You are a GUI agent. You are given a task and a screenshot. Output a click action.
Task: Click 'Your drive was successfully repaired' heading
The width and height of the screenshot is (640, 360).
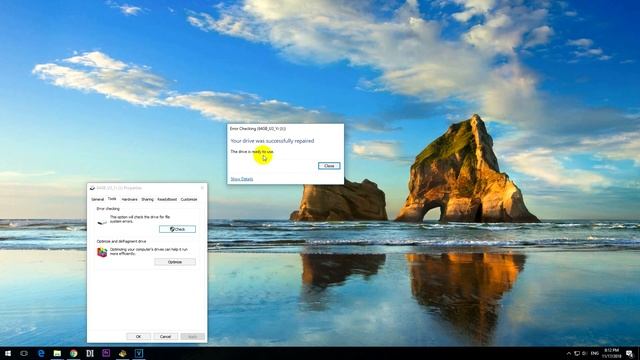coord(272,141)
